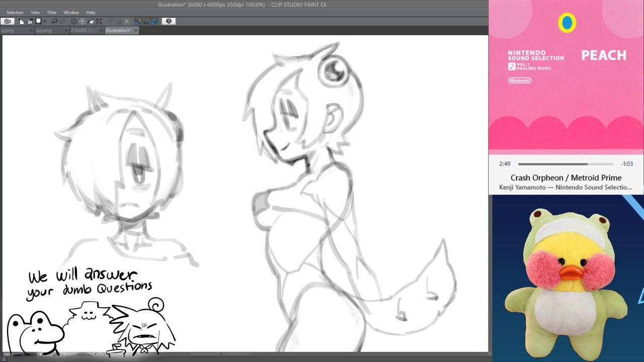Create a new canvas via New icon
The image size is (644, 362).
pyautogui.click(x=22, y=22)
